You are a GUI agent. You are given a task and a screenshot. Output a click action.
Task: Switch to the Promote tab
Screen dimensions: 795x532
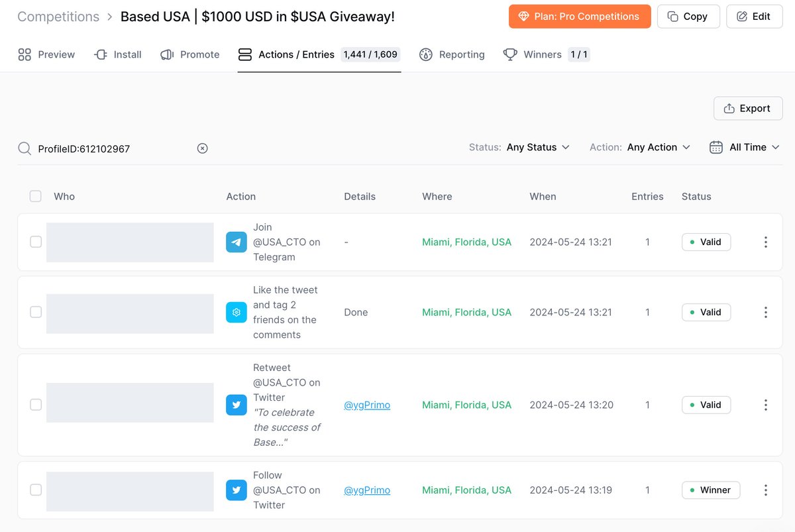tap(190, 54)
